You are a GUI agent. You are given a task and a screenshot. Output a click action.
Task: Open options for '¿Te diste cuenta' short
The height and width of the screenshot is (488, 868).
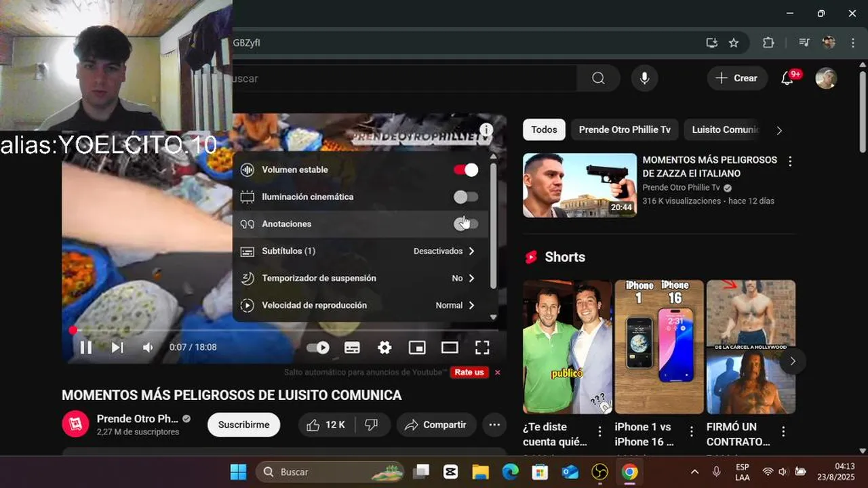[599, 432]
